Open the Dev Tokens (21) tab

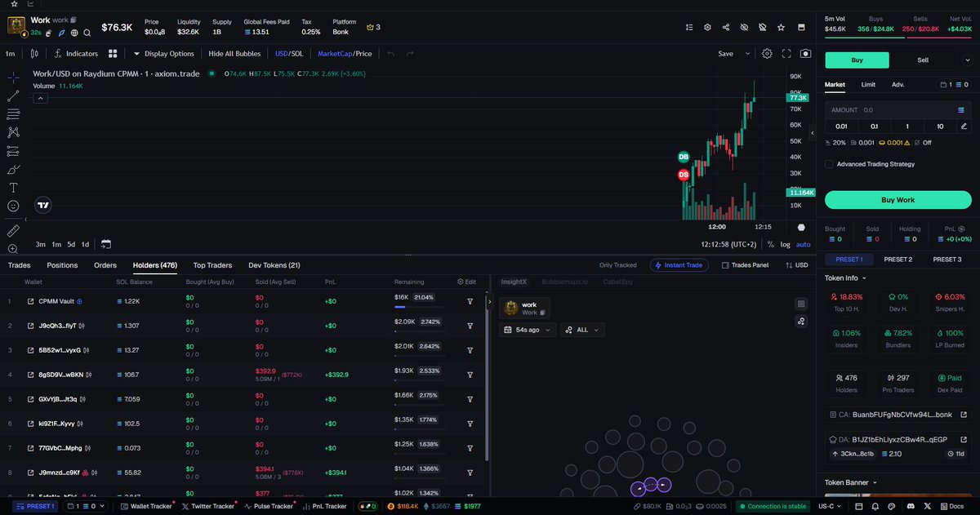click(274, 265)
